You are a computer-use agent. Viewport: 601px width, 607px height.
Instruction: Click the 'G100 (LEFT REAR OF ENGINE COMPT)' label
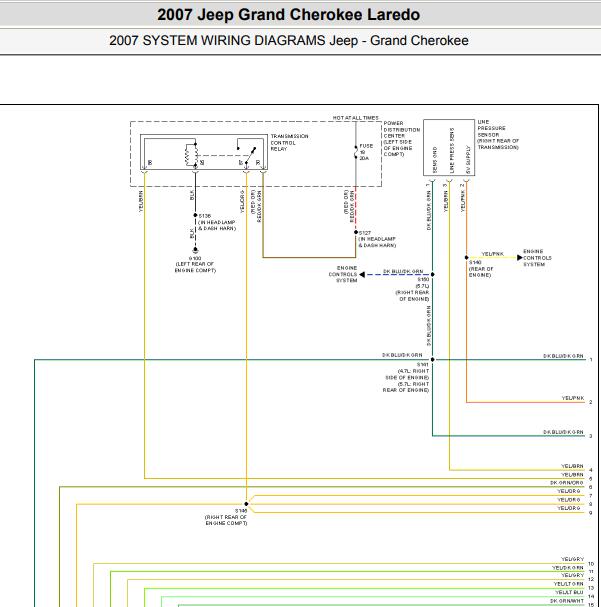pos(195,264)
